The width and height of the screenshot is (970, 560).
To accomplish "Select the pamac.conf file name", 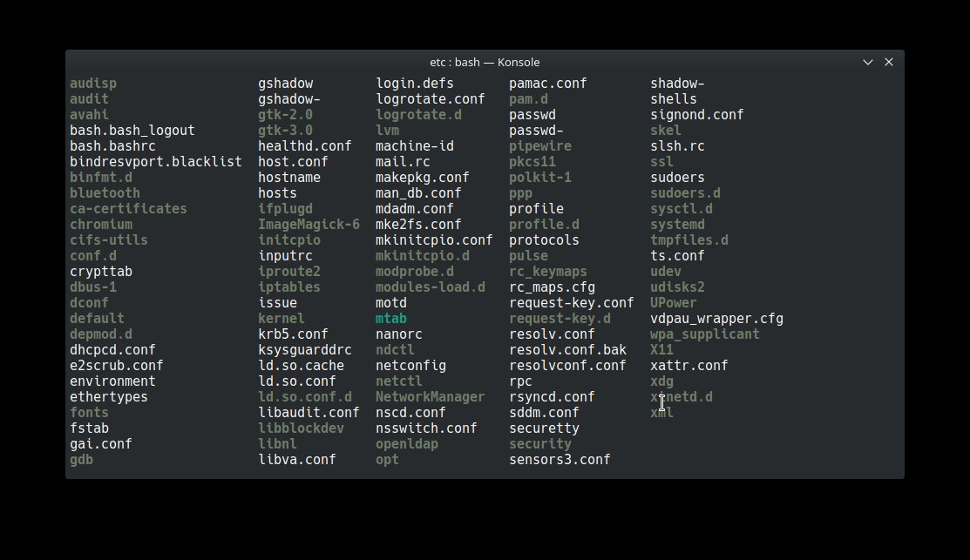I will [x=548, y=83].
